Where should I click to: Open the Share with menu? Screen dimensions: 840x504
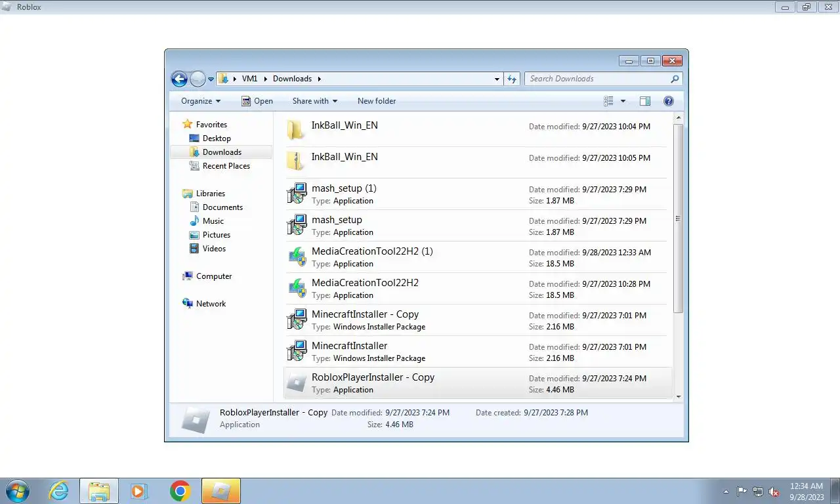coord(314,101)
